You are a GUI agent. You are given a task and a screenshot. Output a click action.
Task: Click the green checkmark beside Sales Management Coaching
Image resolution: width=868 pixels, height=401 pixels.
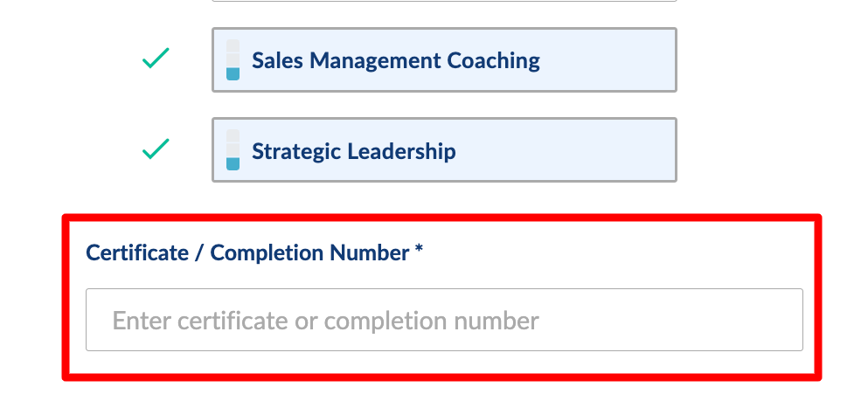(x=156, y=60)
